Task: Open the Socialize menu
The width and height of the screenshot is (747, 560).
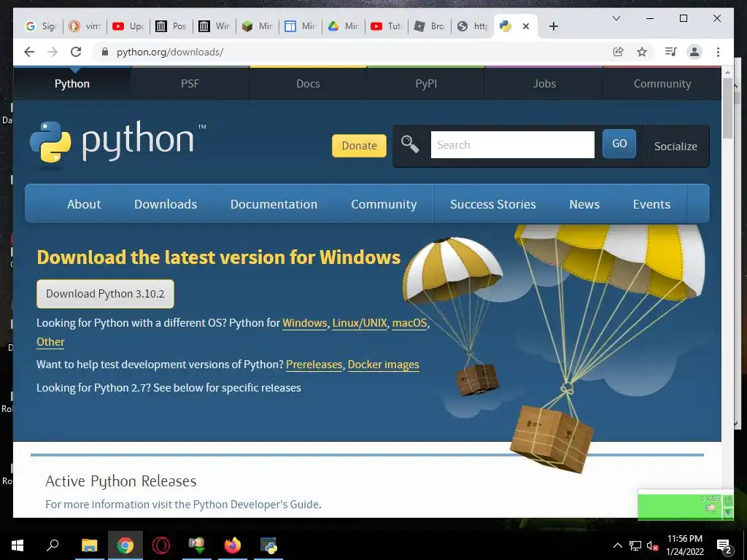Action: pos(676,146)
